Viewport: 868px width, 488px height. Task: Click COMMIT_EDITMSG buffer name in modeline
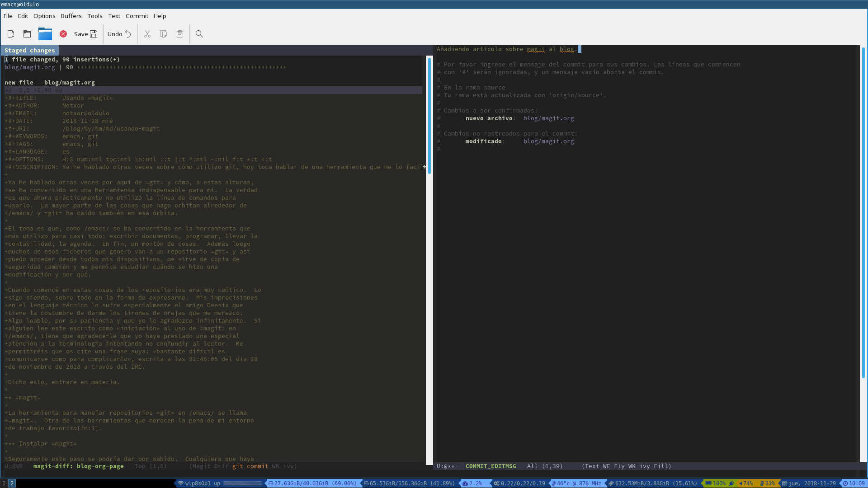tap(491, 466)
